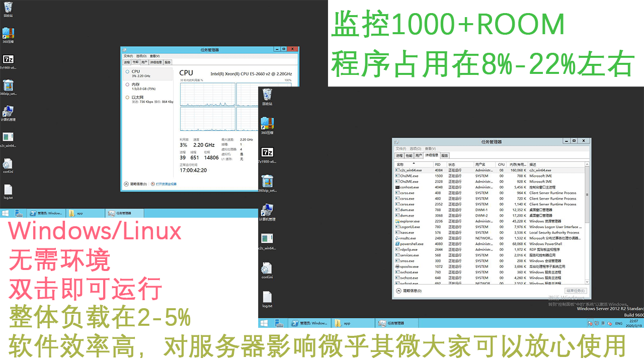The image size is (644, 362).
Task: Click 简略信息(D) in the process details window
Action: (x=410, y=291)
